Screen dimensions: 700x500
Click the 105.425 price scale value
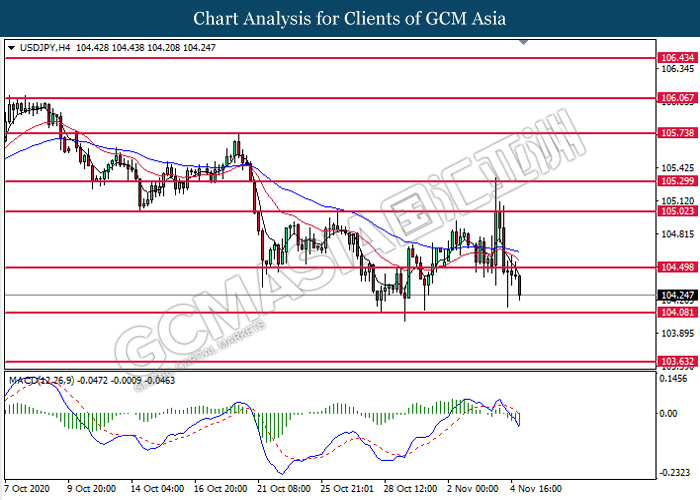tap(678, 168)
